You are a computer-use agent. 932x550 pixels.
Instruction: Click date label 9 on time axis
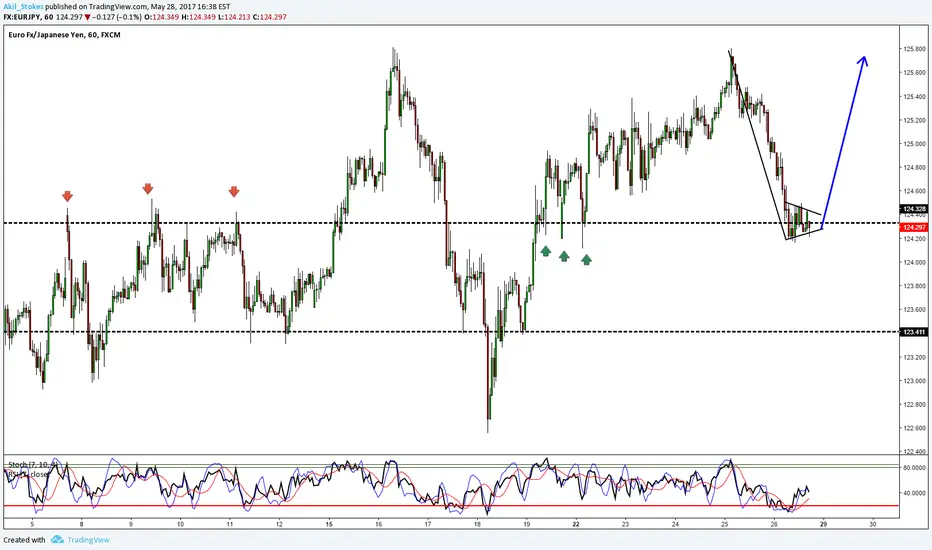coord(131,524)
